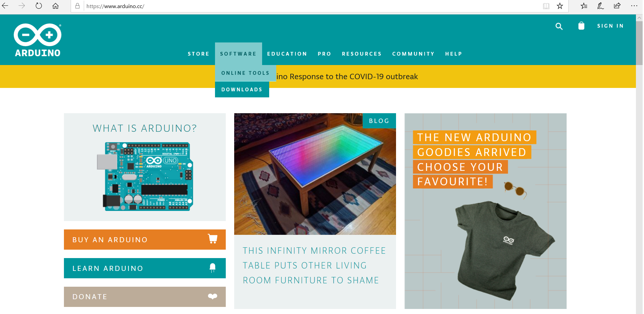
Task: Open the site search magnifier icon
Action: click(x=559, y=26)
